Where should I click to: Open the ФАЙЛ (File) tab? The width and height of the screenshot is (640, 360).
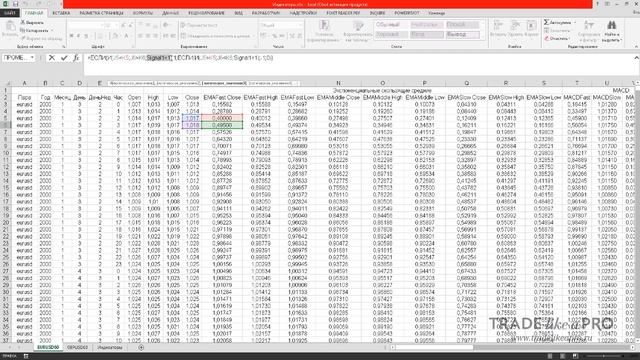(x=9, y=13)
